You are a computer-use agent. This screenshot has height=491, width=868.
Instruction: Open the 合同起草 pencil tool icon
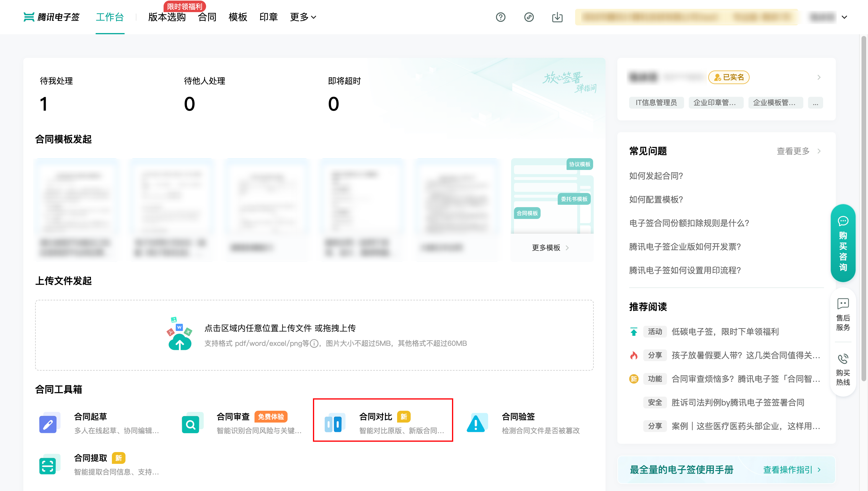tap(48, 423)
